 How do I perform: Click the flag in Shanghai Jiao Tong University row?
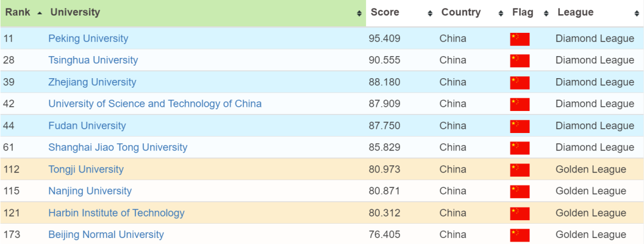point(519,147)
